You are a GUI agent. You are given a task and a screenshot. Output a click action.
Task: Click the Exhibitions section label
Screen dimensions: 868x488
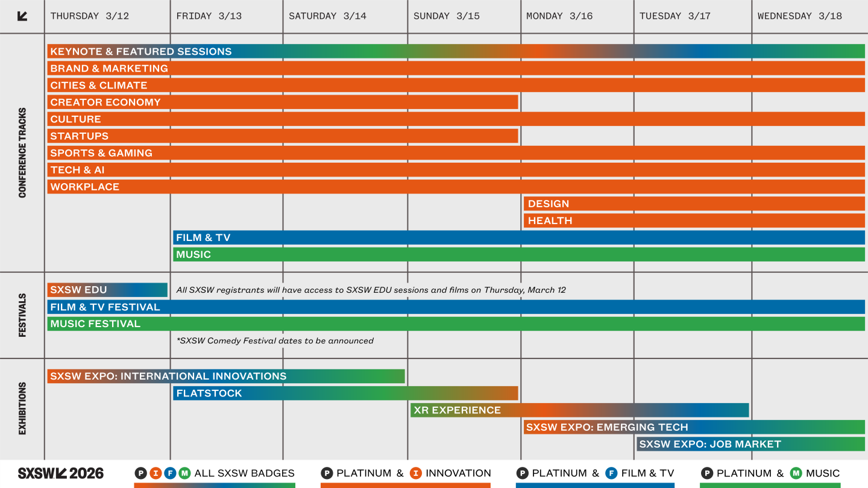coord(22,408)
